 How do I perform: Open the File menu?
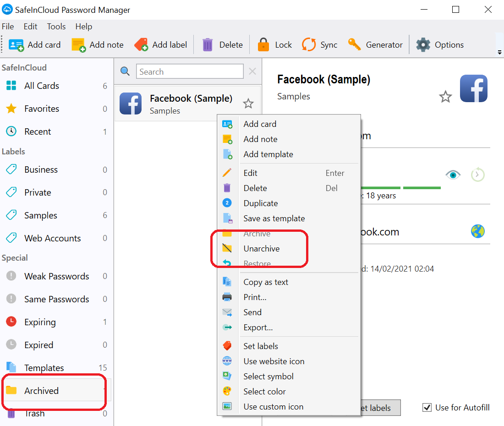click(8, 27)
